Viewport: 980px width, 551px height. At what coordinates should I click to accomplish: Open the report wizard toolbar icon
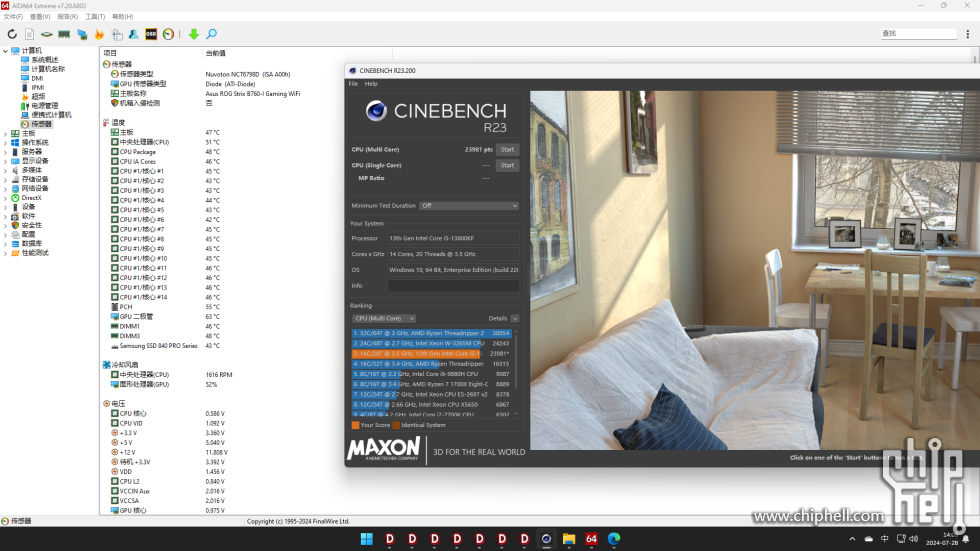pyautogui.click(x=117, y=34)
